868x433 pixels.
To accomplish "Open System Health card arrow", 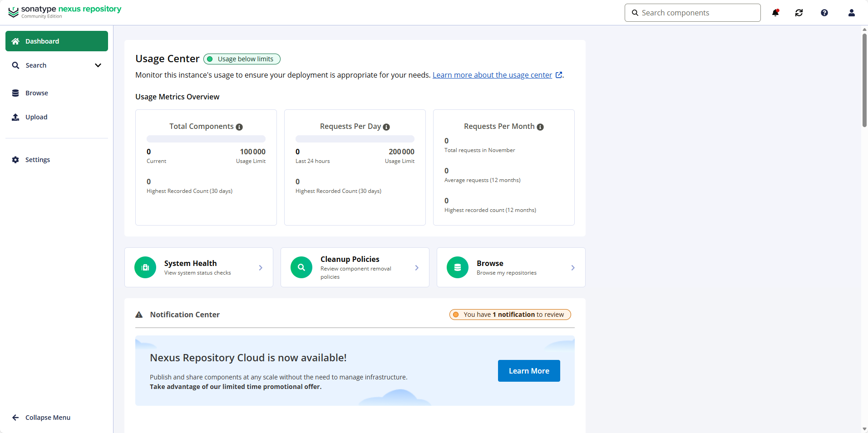I will (x=261, y=268).
